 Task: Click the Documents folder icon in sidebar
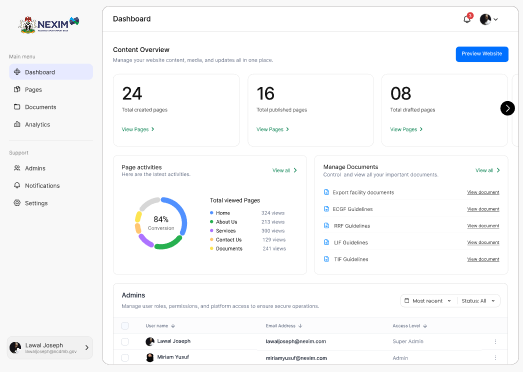pos(17,107)
